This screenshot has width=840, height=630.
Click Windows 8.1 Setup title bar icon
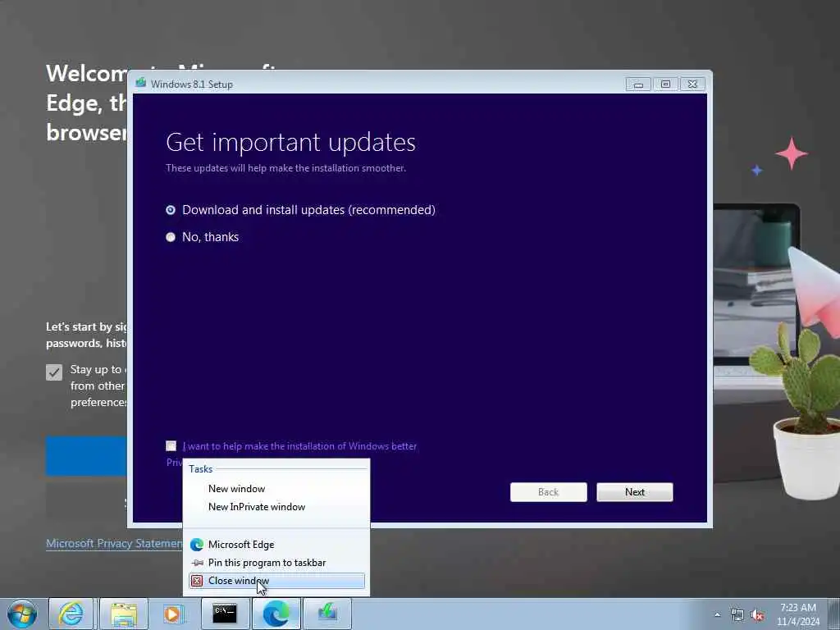[141, 83]
